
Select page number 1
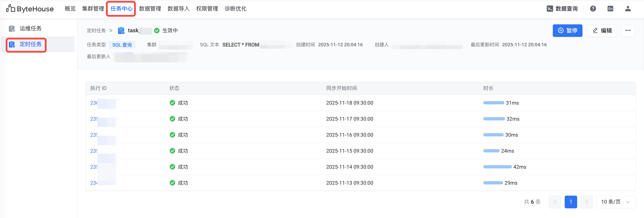coord(571,202)
